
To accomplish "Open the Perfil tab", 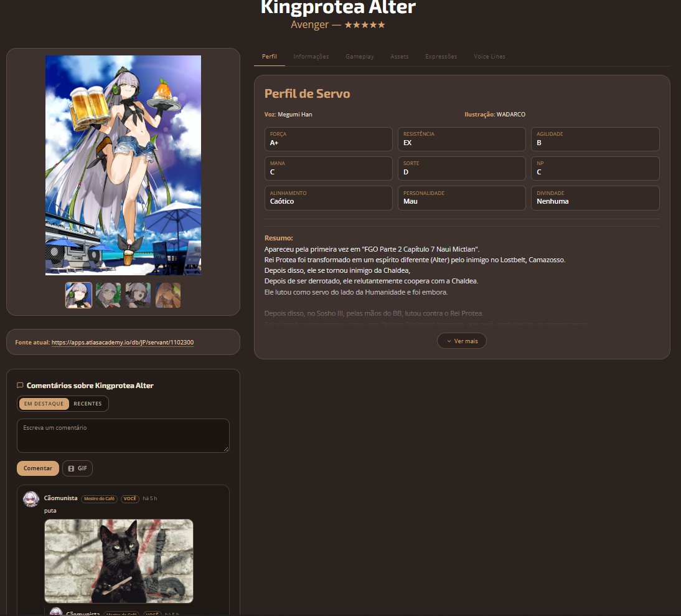I will (x=270, y=57).
